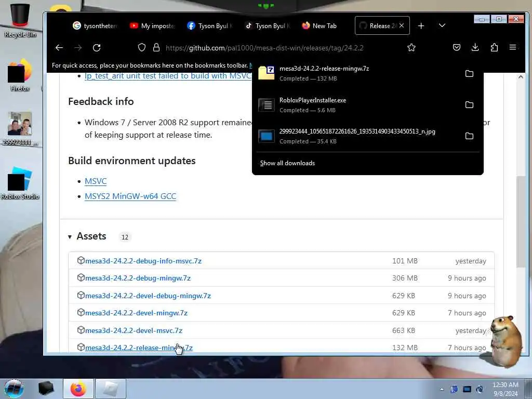The height and width of the screenshot is (399, 532).
Task: Click the 101 MB size text
Action: [405, 261]
